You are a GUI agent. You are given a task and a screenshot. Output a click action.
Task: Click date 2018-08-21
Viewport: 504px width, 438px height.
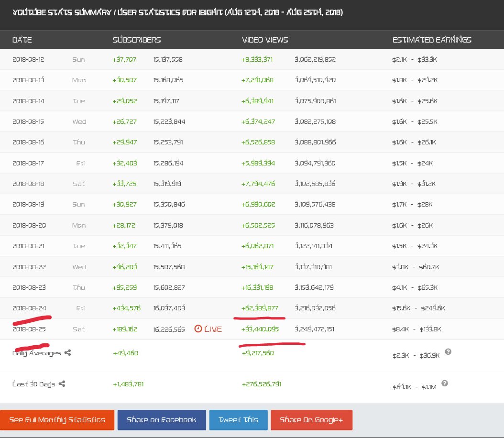[28, 246]
